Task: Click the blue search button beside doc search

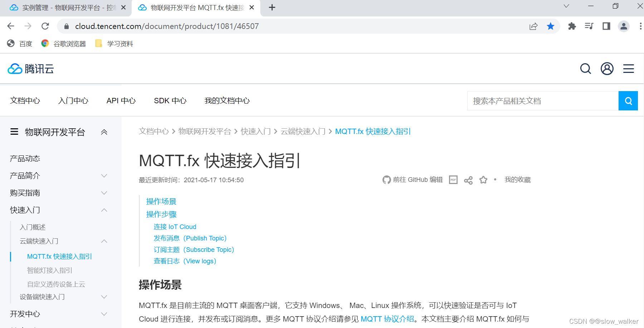Action: point(628,101)
